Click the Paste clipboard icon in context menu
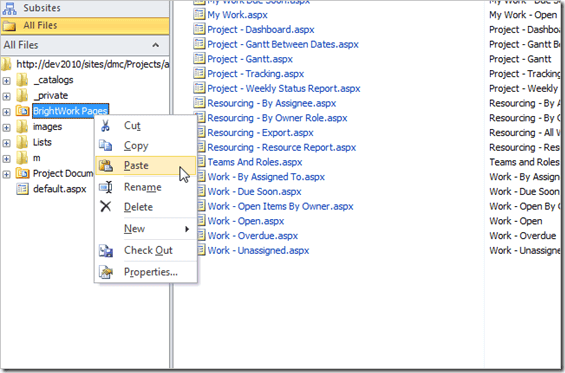This screenshot has width=565, height=373. (106, 165)
